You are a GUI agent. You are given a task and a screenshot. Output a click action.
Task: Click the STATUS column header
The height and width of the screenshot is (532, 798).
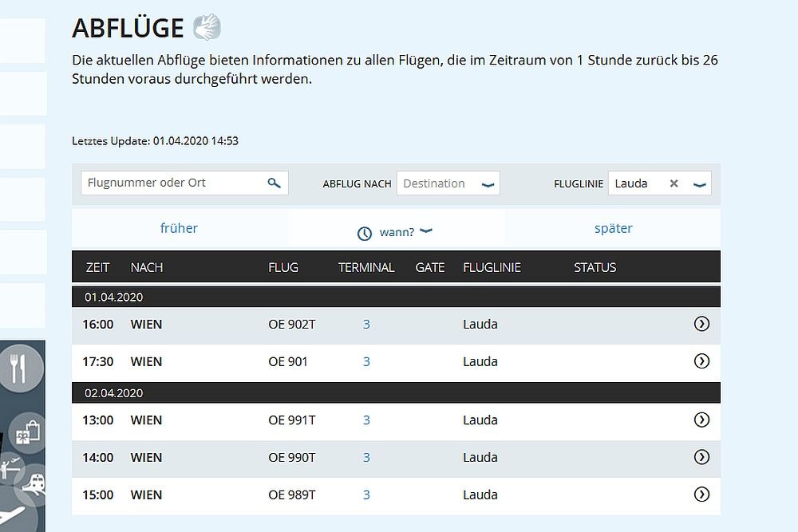coord(595,267)
